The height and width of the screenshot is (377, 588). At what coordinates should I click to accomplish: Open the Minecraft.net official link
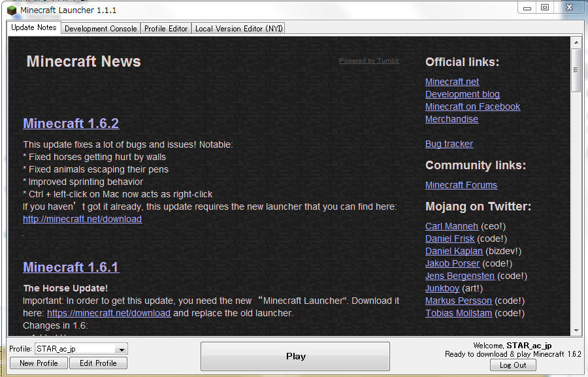tap(452, 82)
